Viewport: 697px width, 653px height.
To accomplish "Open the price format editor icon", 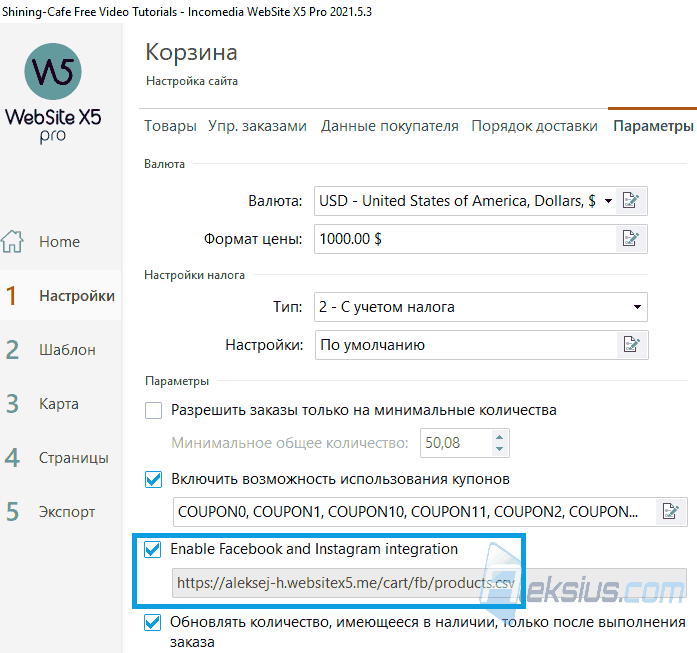I will pos(631,239).
